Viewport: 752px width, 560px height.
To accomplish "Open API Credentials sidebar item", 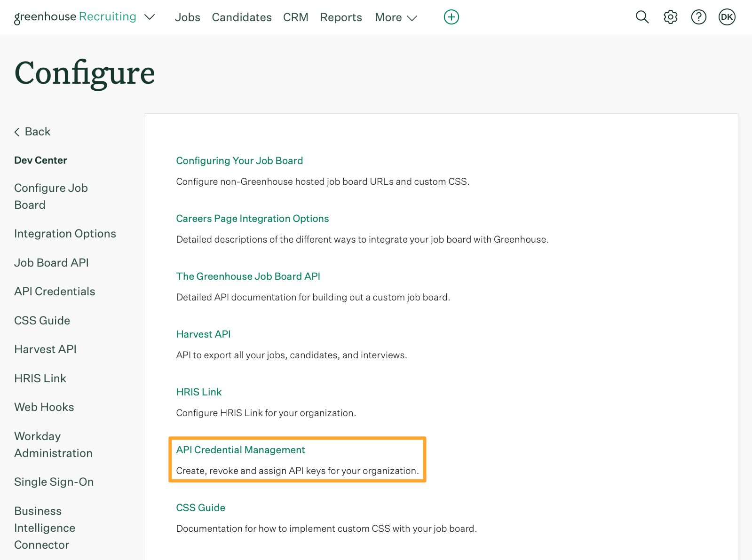I will pyautogui.click(x=55, y=292).
